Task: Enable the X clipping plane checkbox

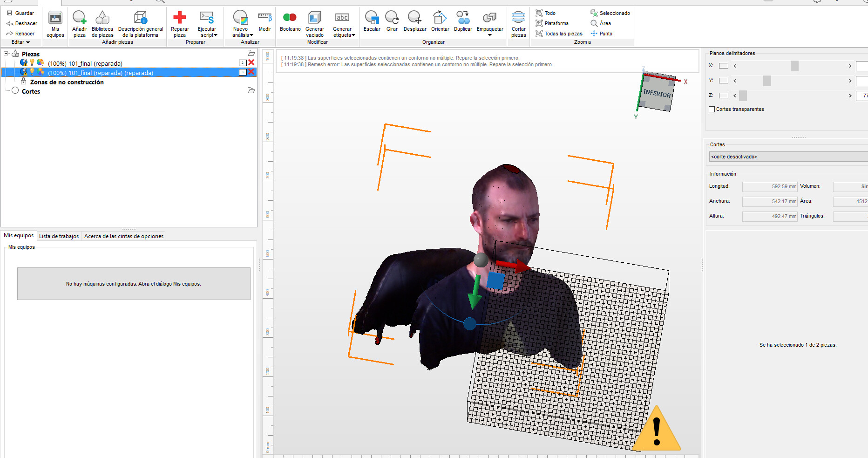Action: [724, 66]
